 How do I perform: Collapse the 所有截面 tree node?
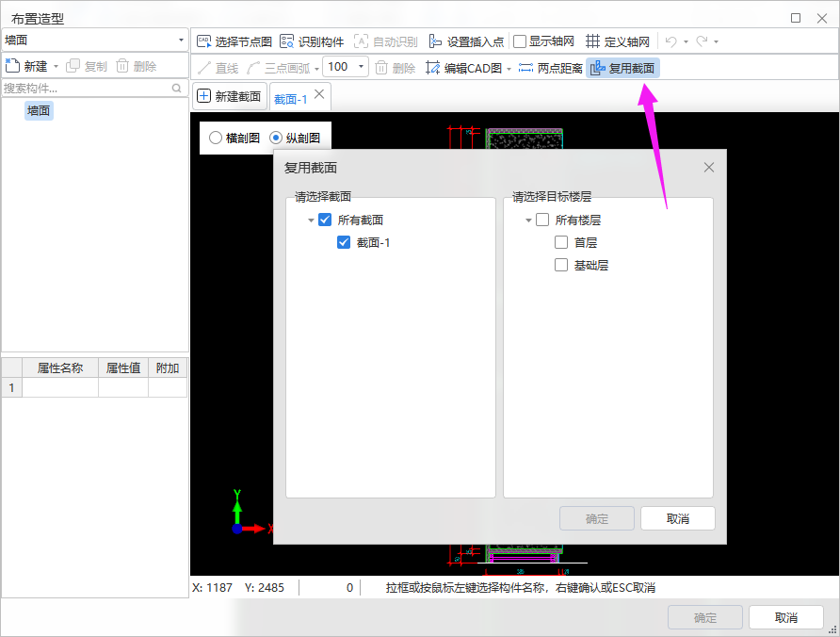311,220
